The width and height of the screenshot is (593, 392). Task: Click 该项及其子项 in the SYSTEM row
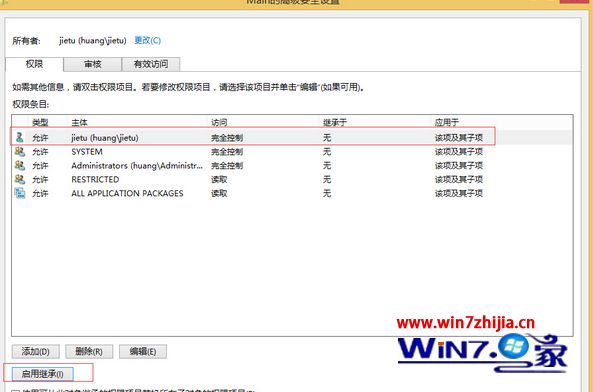[459, 152]
